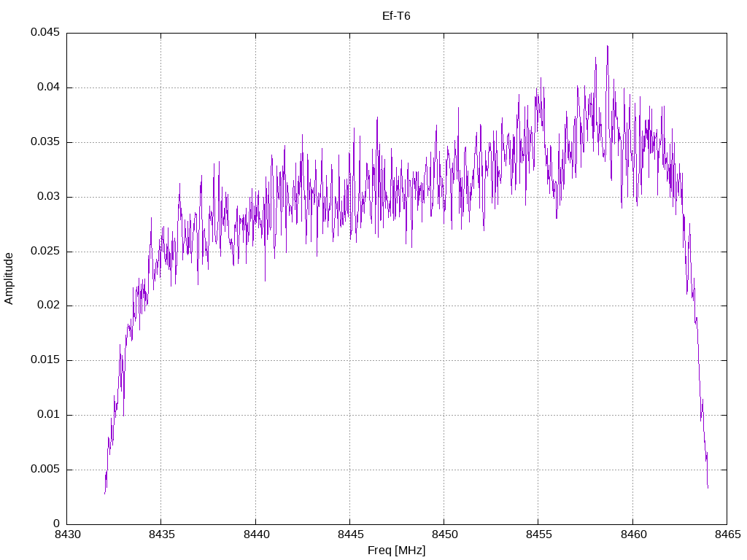Click the highest peak of the purple curve

point(608,46)
